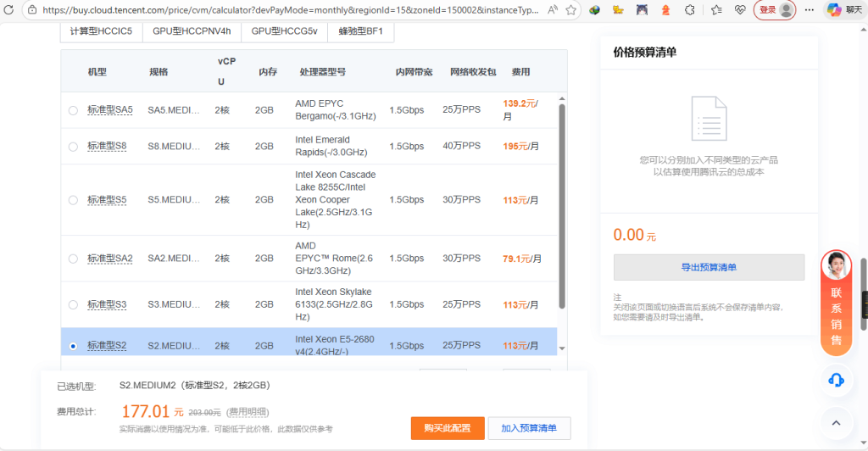Switch to the 计算型HCCIC5 tab

click(101, 31)
